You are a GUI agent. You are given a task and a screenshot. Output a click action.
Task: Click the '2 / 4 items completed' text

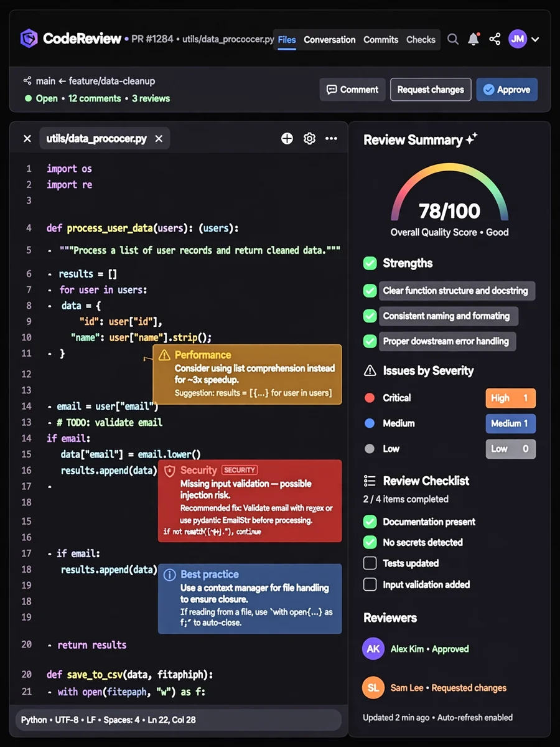point(406,499)
